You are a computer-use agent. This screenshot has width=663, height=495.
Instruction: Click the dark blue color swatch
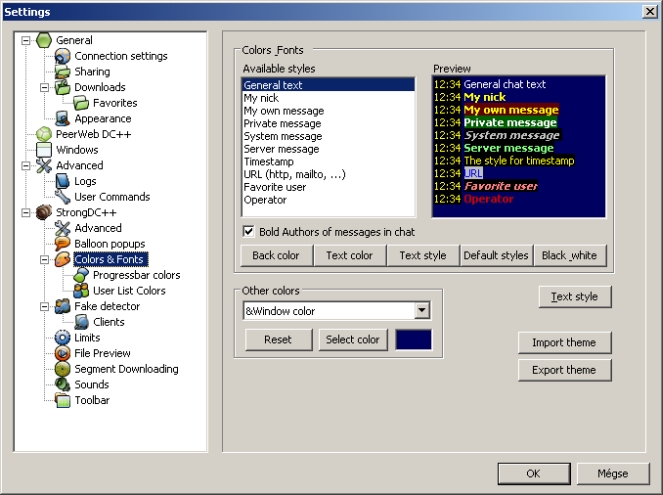click(x=414, y=340)
